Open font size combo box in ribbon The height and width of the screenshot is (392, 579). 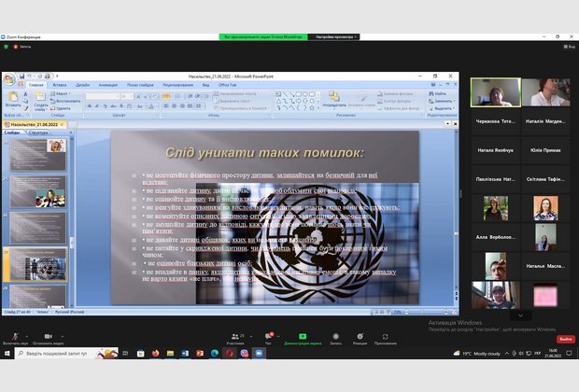click(127, 96)
